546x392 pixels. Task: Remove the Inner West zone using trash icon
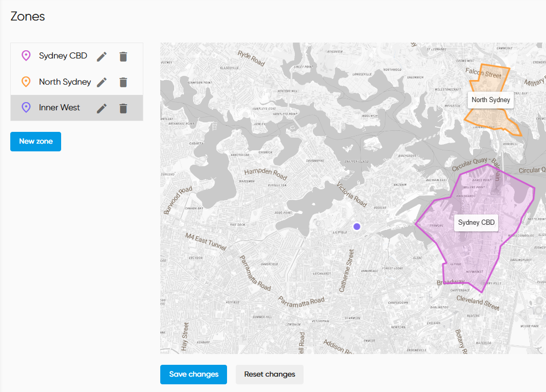pyautogui.click(x=123, y=108)
